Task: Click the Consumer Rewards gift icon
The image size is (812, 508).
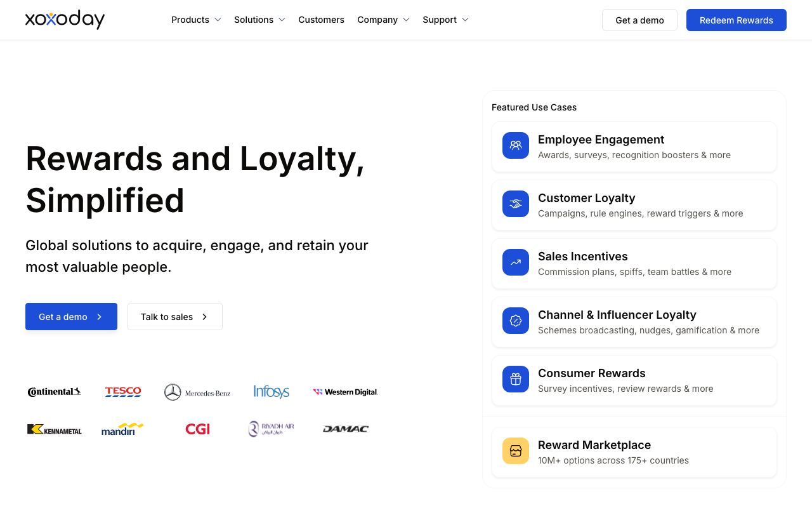Action: [516, 379]
